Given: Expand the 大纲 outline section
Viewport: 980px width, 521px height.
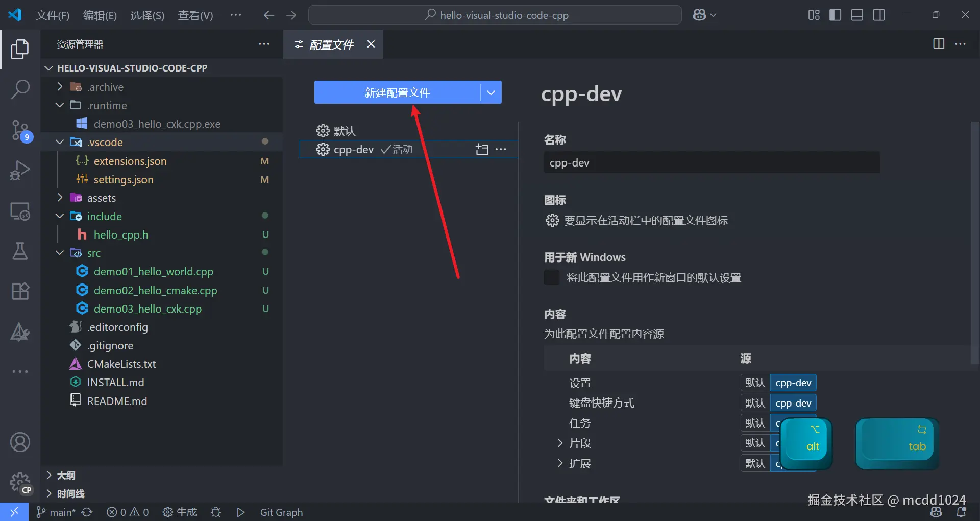Looking at the screenshot, I should (49, 475).
